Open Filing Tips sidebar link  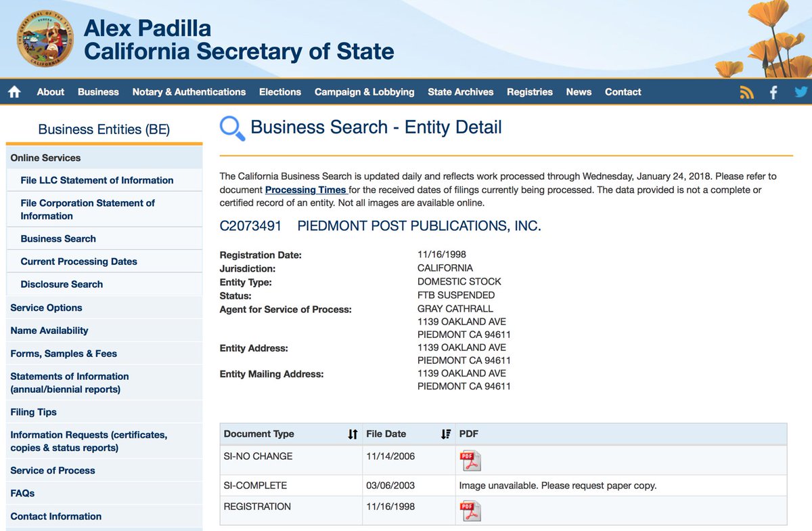[x=33, y=412]
